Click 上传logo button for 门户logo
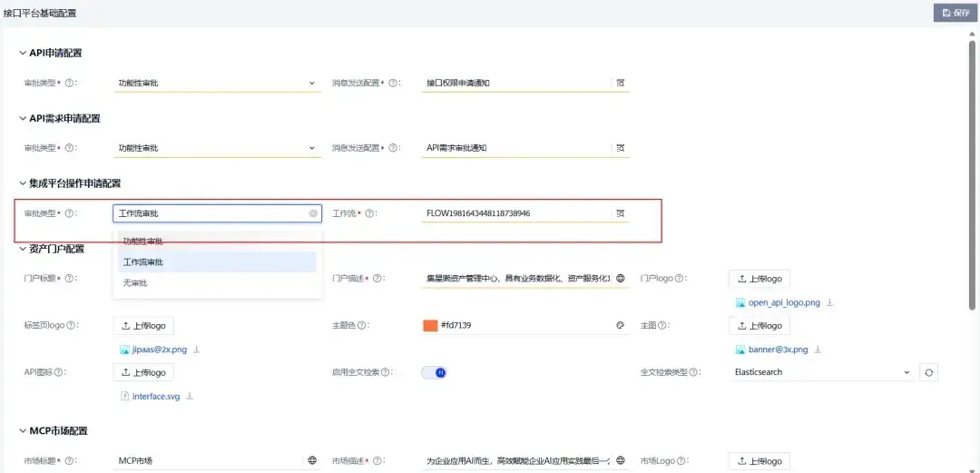The image size is (980, 473). click(759, 279)
